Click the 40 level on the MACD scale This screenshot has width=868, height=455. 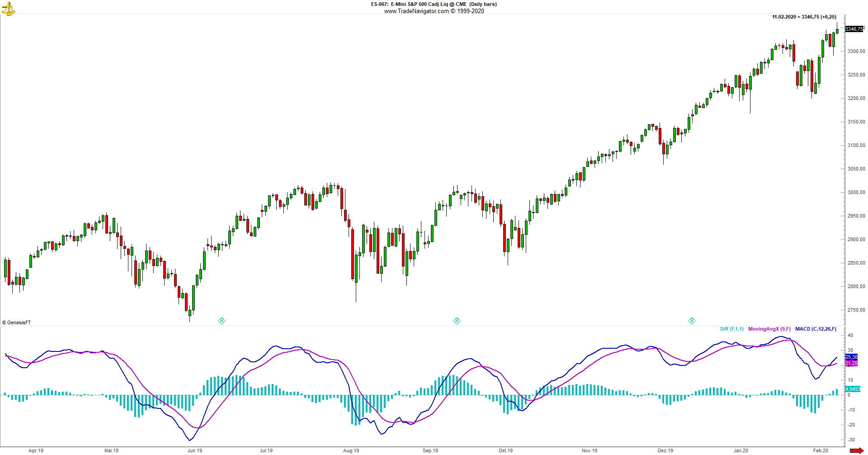850,335
